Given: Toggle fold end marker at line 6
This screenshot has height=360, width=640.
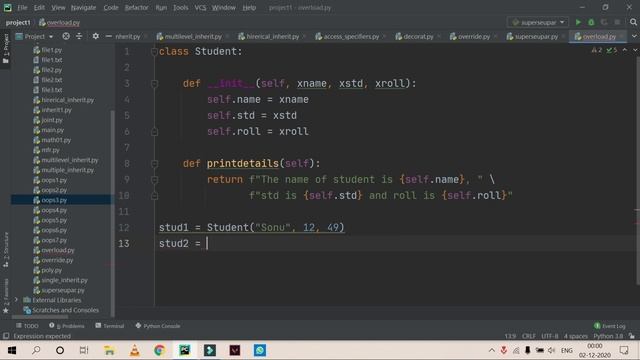Looking at the screenshot, I should tap(154, 131).
